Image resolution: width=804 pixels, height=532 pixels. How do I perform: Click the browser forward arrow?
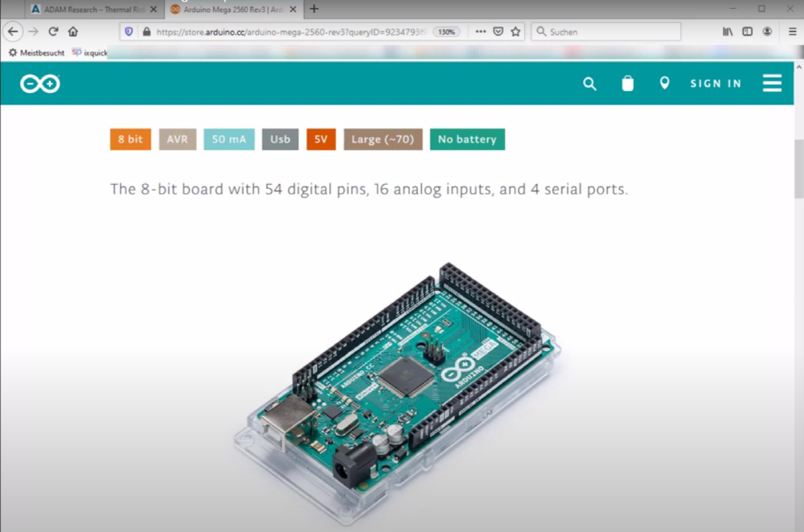click(x=33, y=32)
